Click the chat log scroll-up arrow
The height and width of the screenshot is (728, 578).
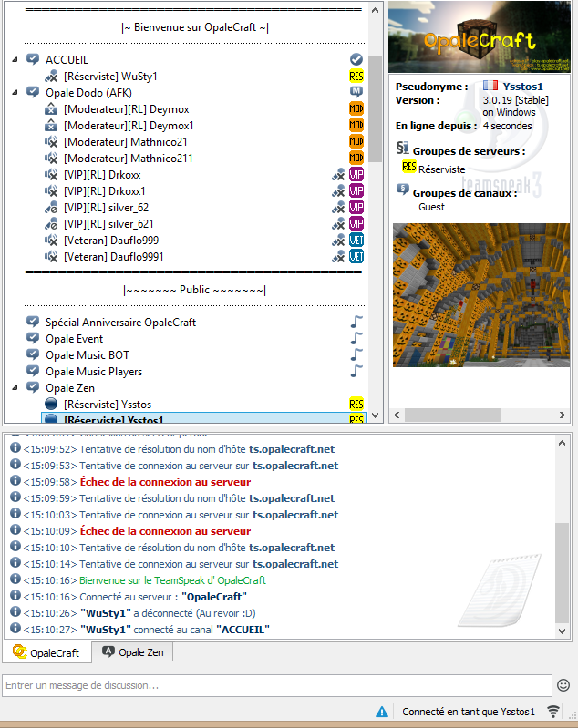point(562,444)
